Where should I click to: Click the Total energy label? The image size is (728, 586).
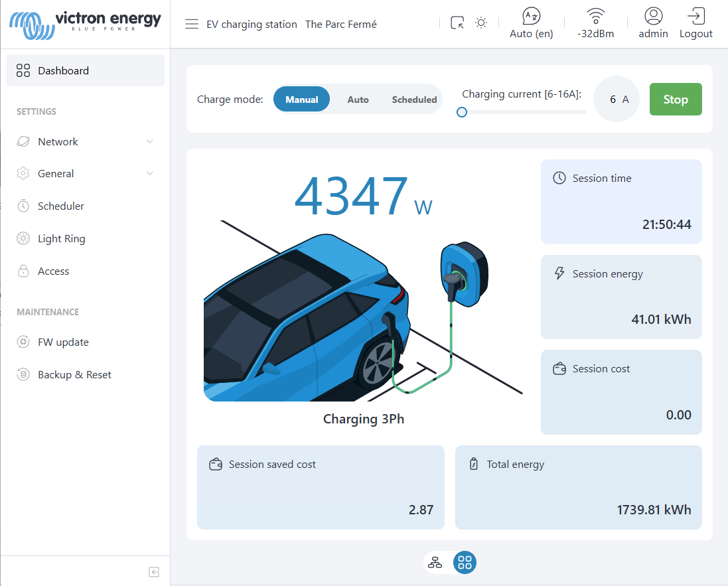pos(516,465)
